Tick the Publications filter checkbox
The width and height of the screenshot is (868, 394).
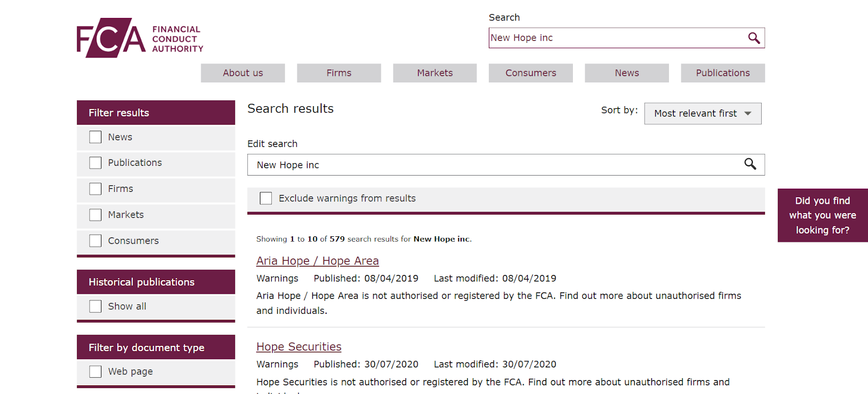coord(95,163)
